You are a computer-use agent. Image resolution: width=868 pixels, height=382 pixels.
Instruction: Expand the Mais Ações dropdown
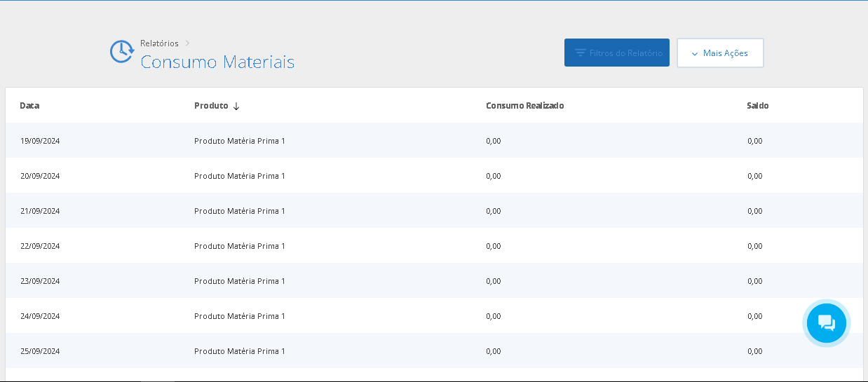[720, 53]
